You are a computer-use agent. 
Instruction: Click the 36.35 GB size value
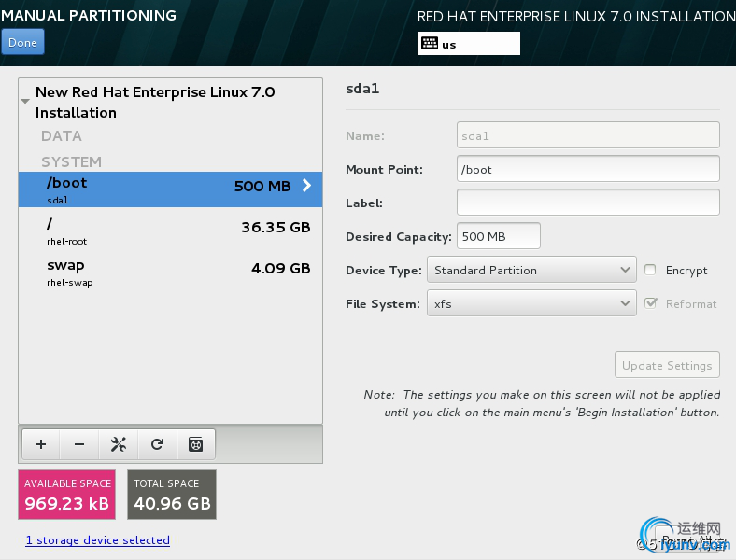276,227
